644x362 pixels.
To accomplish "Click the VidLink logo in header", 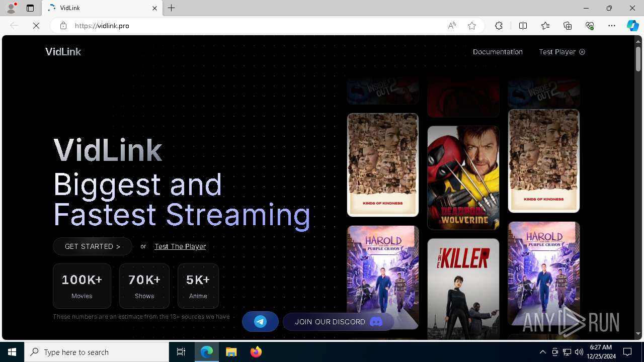I will point(63,52).
